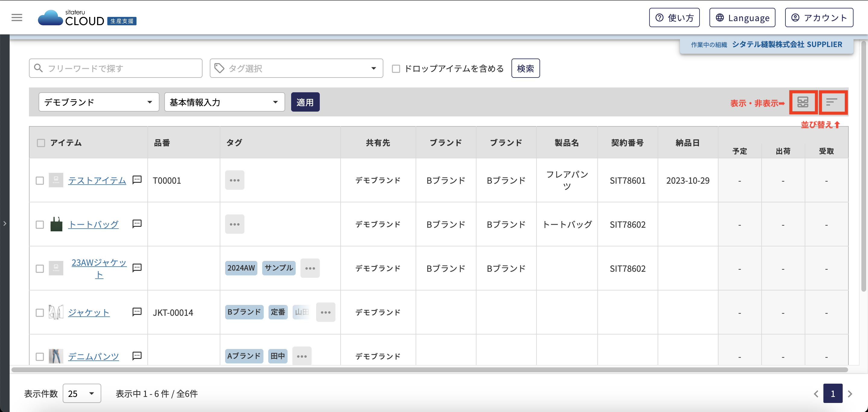
Task: Click the 検索 button
Action: click(525, 68)
